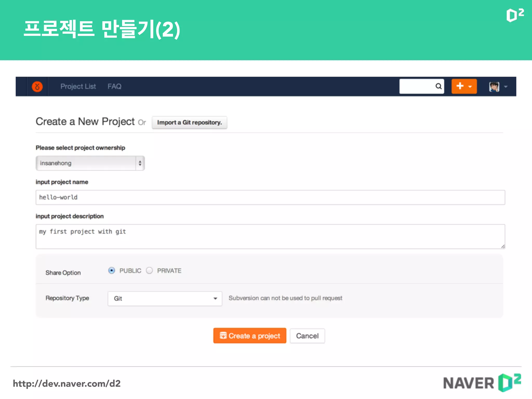532x399 pixels.
Task: Open the Repository Type Git dropdown
Action: click(165, 298)
